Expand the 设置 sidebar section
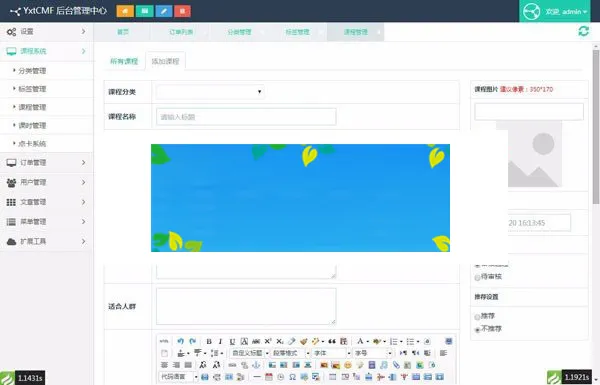The height and width of the screenshot is (385, 600). click(46, 32)
